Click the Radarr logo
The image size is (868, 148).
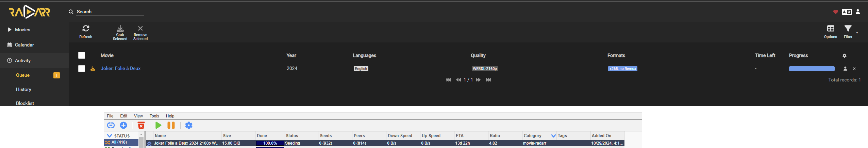pyautogui.click(x=30, y=12)
